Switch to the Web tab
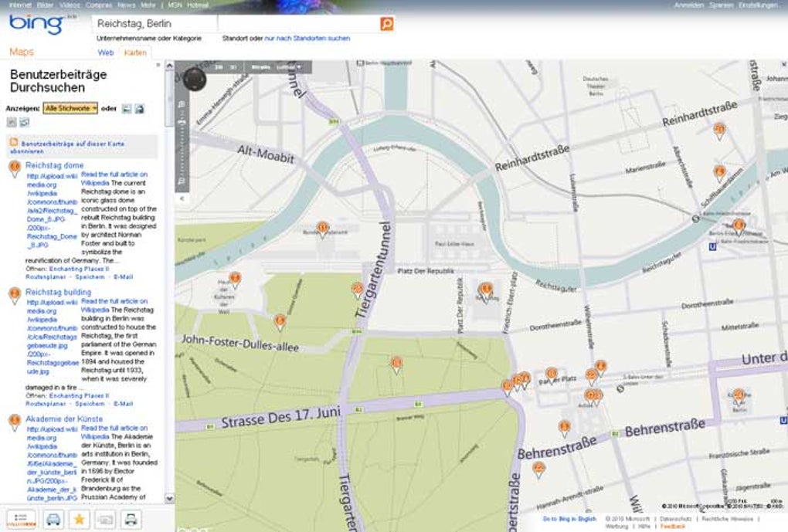 [106, 53]
